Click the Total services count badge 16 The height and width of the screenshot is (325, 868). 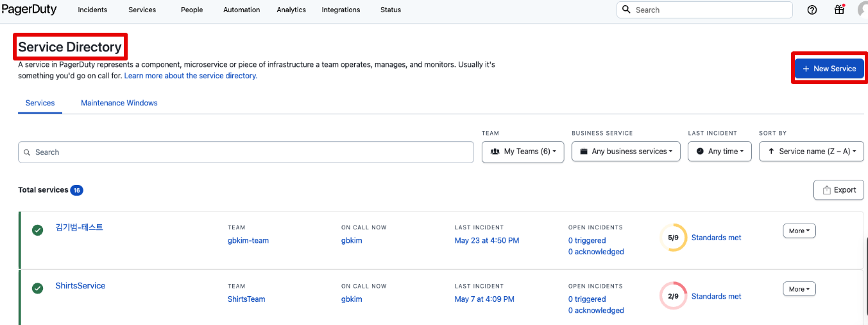pos(76,190)
